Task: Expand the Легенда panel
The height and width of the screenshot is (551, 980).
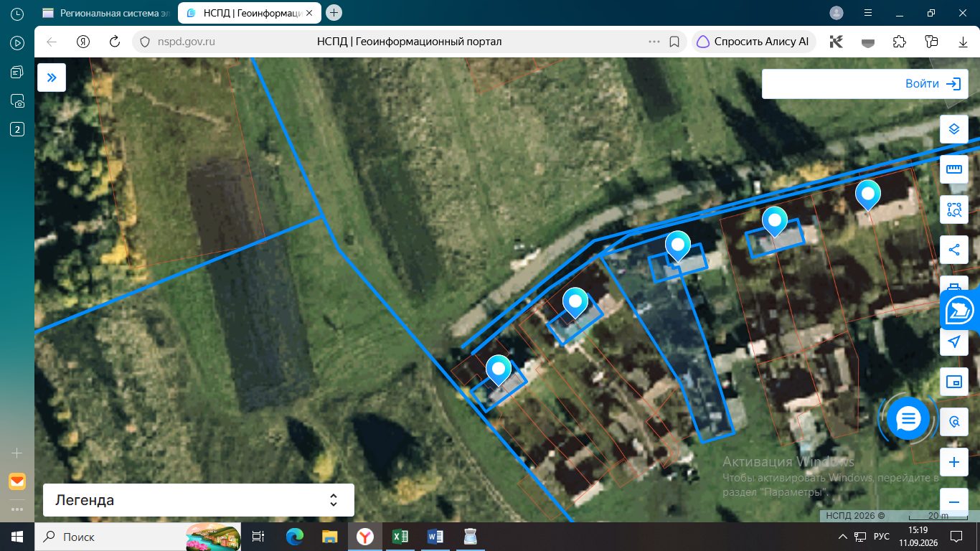Action: [199, 500]
